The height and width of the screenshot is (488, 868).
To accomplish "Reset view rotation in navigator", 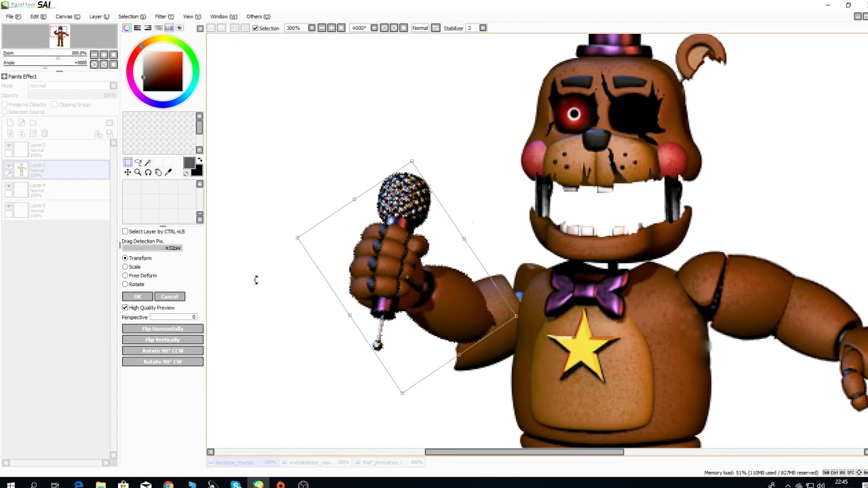I will point(113,64).
